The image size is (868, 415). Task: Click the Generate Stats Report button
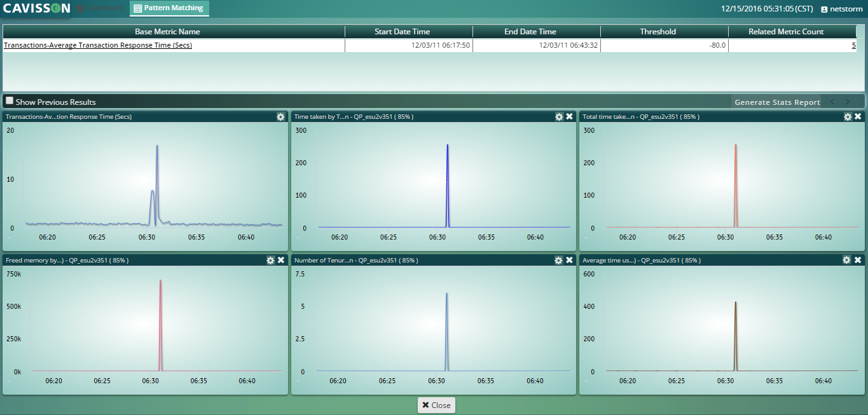[776, 102]
